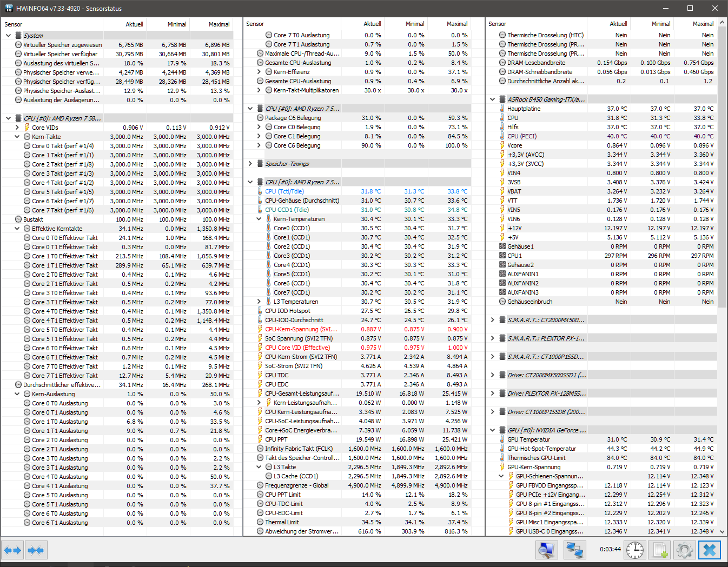Click the expand-view arrows button
Image resolution: width=728 pixels, height=567 pixels.
12,550
